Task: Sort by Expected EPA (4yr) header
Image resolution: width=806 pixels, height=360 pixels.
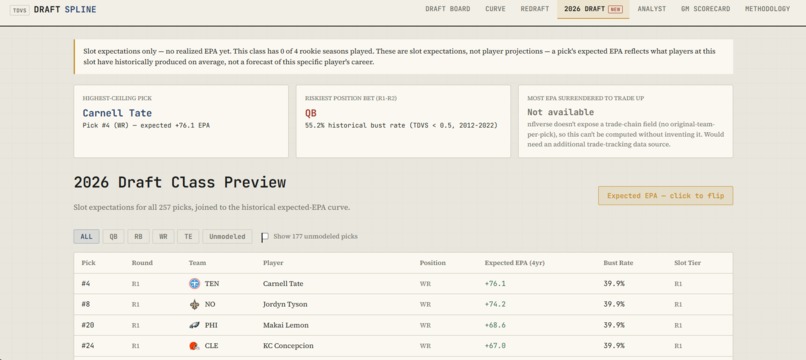Action: click(515, 263)
